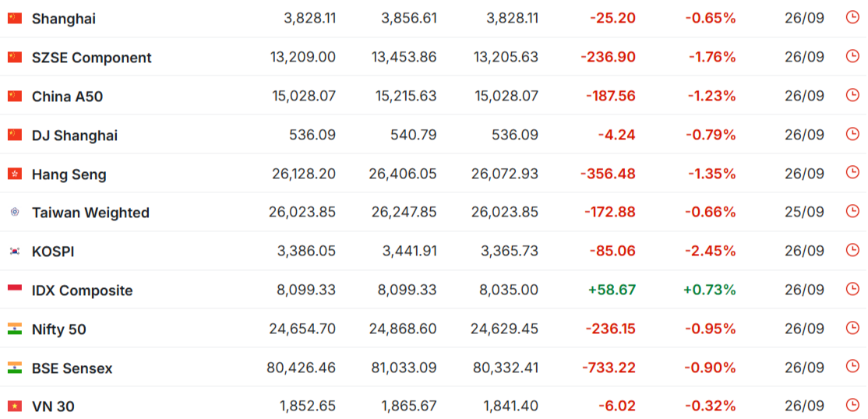The height and width of the screenshot is (419, 868).
Task: Click the clock icon in the KOSPI row
Action: (852, 250)
